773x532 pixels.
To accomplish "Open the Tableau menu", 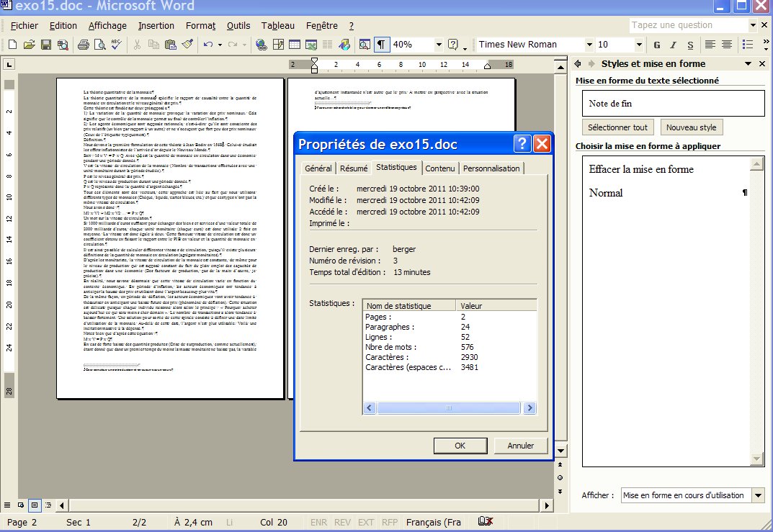I will [x=278, y=26].
